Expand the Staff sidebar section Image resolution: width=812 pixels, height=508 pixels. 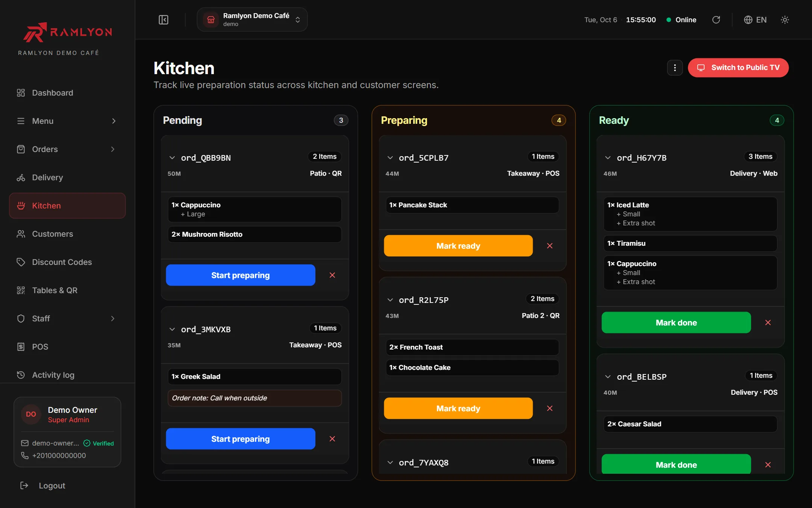tap(67, 319)
